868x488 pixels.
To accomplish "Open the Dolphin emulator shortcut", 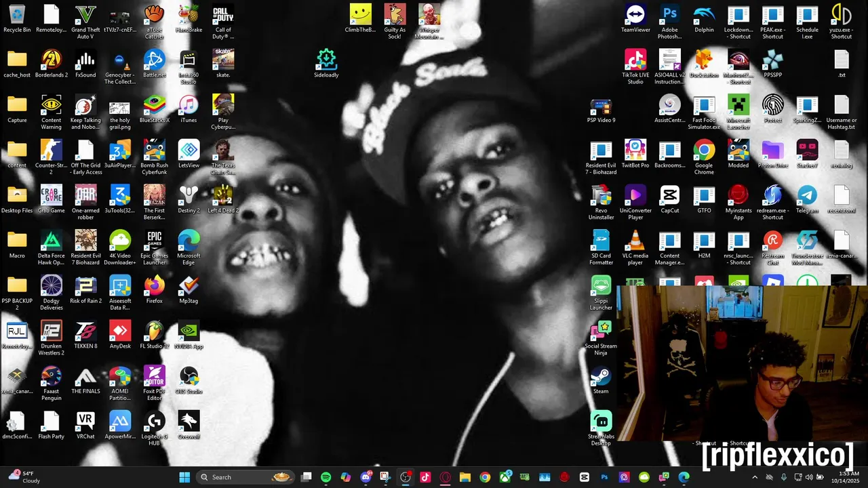I will tap(704, 18).
